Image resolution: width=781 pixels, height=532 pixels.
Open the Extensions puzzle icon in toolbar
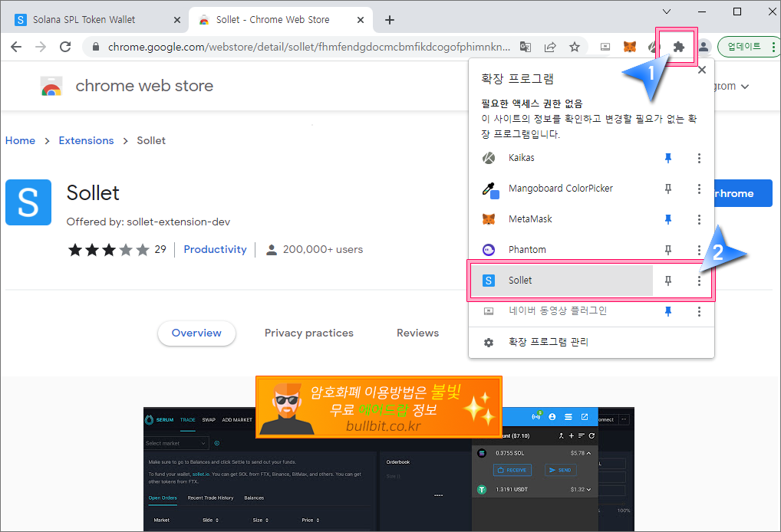pyautogui.click(x=678, y=47)
